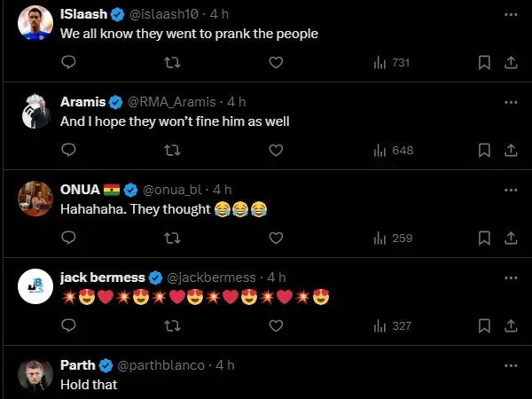Share ISlaash's tweet

click(x=511, y=62)
